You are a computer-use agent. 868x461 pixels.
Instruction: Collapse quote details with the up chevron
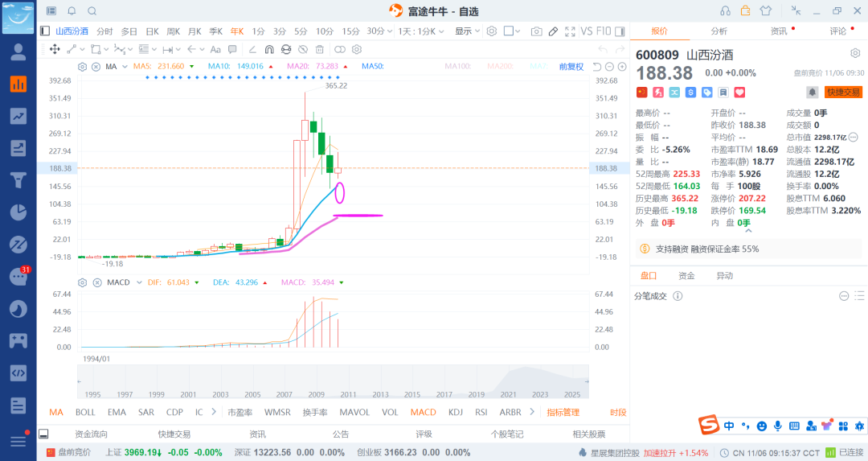click(748, 231)
